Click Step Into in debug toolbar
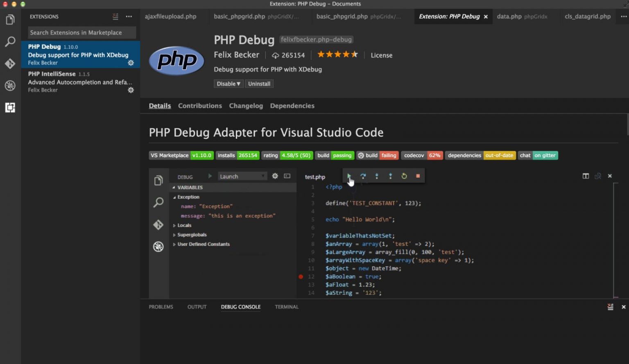This screenshot has width=629, height=364. pos(377,176)
